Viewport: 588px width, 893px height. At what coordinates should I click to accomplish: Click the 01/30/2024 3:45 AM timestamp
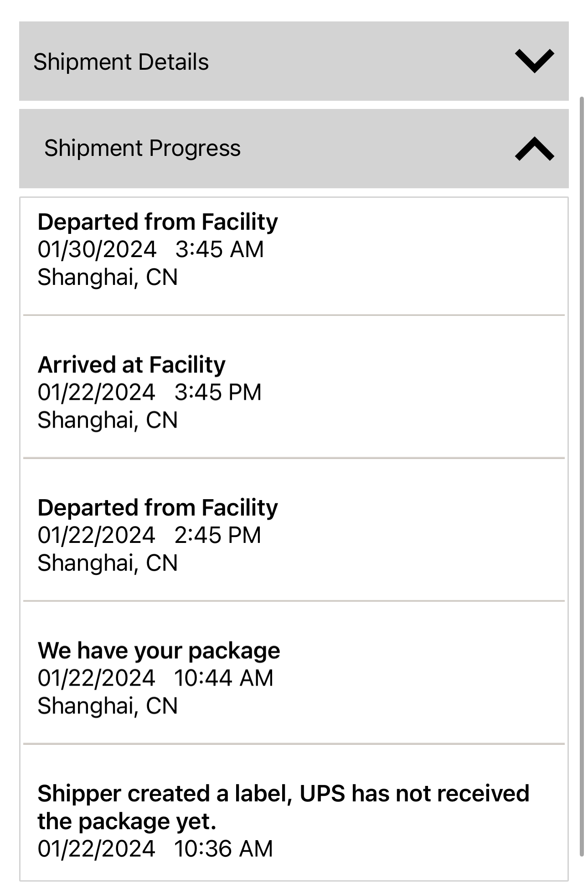tap(150, 249)
